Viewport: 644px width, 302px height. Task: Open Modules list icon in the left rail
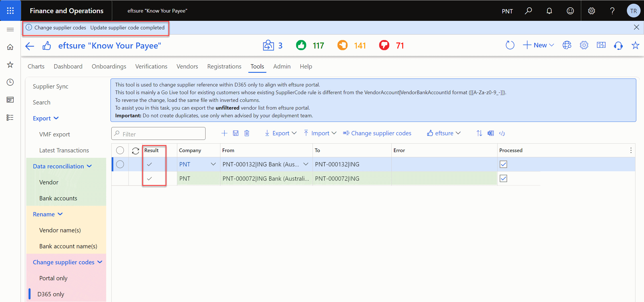(x=10, y=118)
